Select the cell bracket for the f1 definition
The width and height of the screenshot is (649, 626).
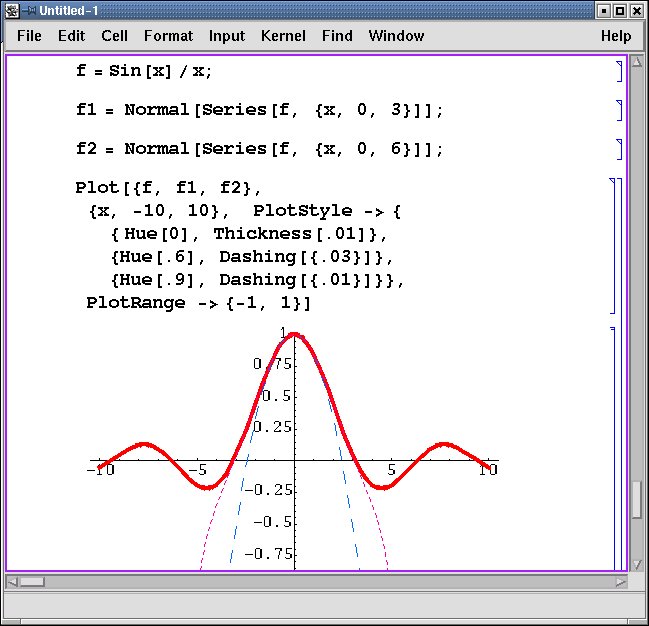pyautogui.click(x=619, y=110)
